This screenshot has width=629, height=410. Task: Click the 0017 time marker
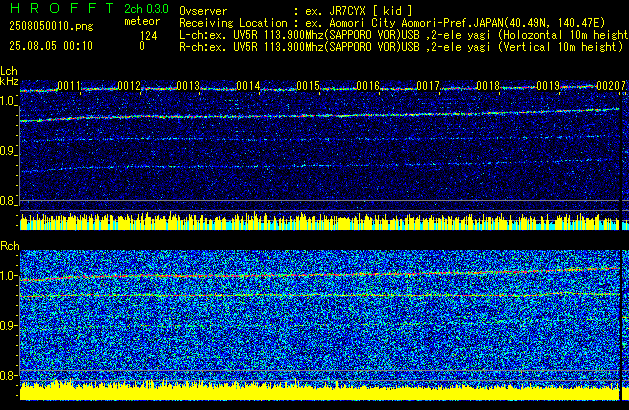[x=428, y=86]
